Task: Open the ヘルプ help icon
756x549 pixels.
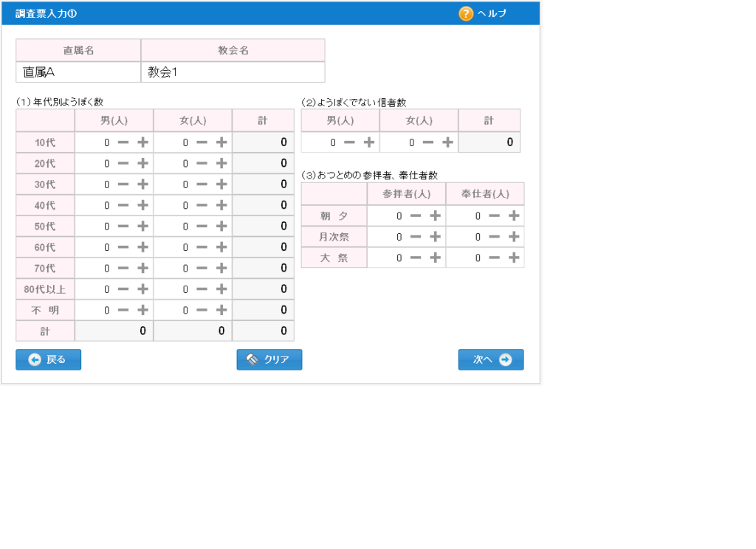Action: pyautogui.click(x=466, y=13)
